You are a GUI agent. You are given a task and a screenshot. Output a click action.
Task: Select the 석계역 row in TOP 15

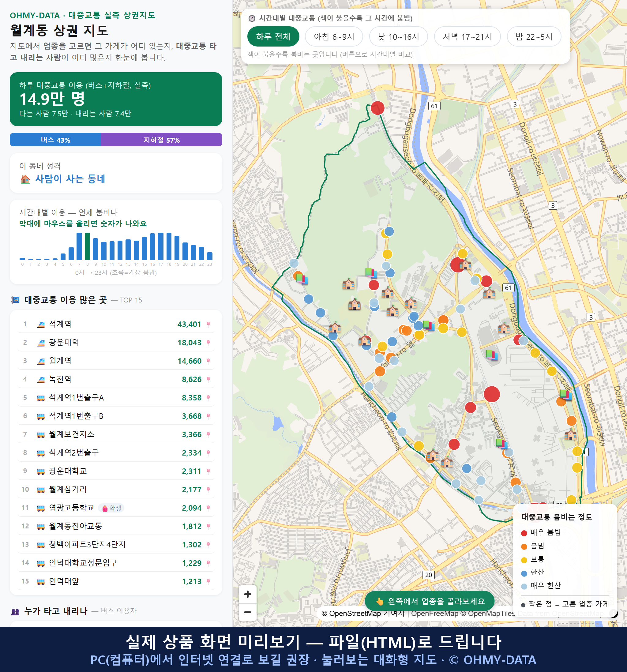tap(116, 325)
